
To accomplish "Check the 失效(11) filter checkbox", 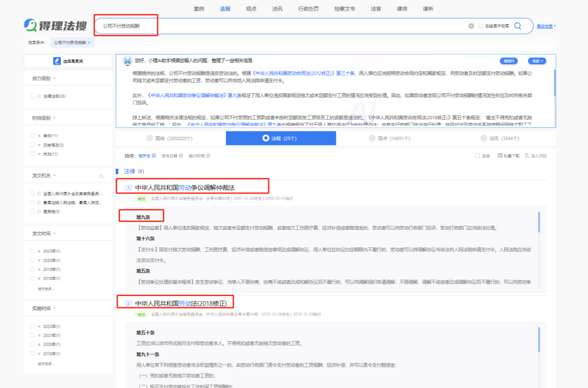I will [32, 154].
